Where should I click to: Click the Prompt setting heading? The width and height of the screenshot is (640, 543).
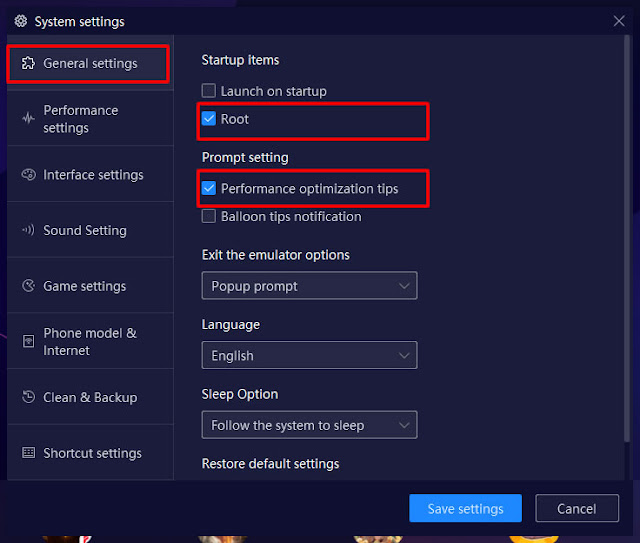pos(245,158)
